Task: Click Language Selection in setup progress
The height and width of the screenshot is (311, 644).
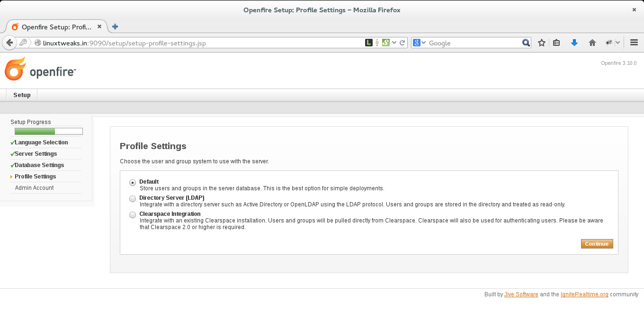Action: point(41,142)
